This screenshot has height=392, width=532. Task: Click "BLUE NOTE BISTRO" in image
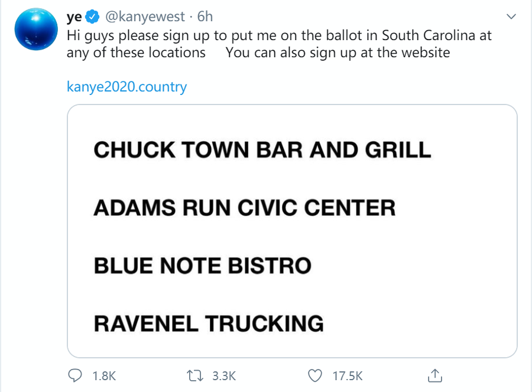point(202,266)
